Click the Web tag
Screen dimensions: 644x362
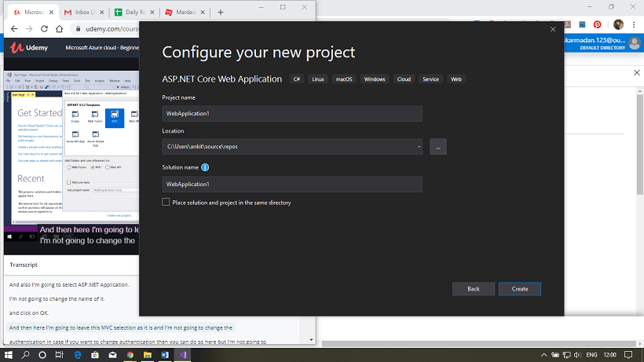pos(456,79)
